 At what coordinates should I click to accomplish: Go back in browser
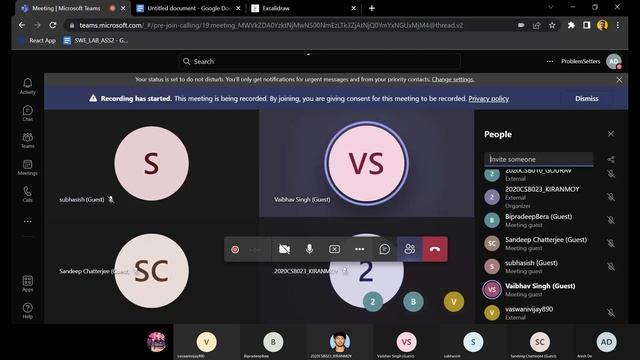pos(22,25)
